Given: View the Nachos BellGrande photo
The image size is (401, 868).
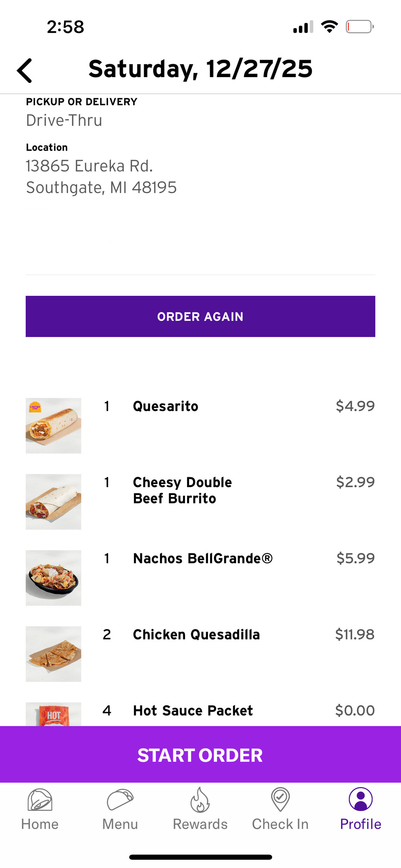Looking at the screenshot, I should (53, 578).
